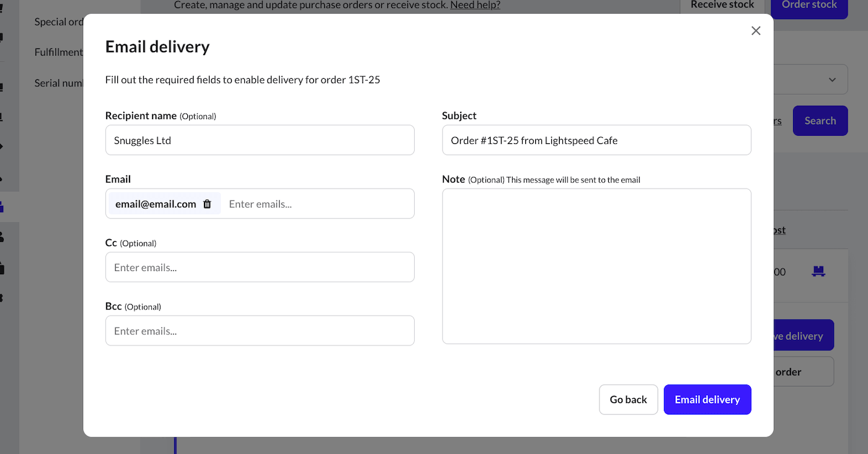This screenshot has height=454, width=868.
Task: Expand the dropdown chevron above Search
Action: pos(833,79)
